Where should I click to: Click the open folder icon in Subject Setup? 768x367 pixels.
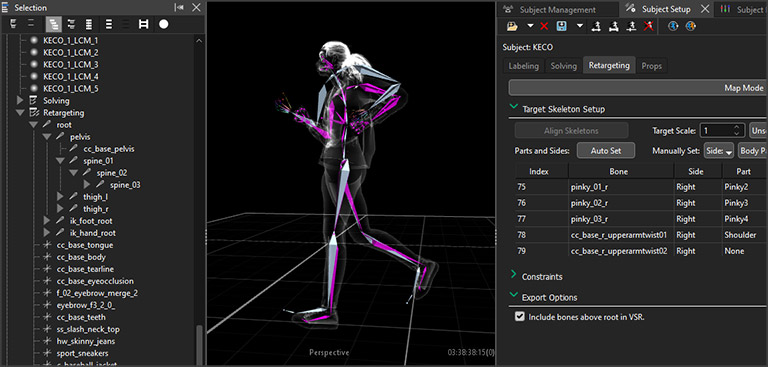point(512,26)
